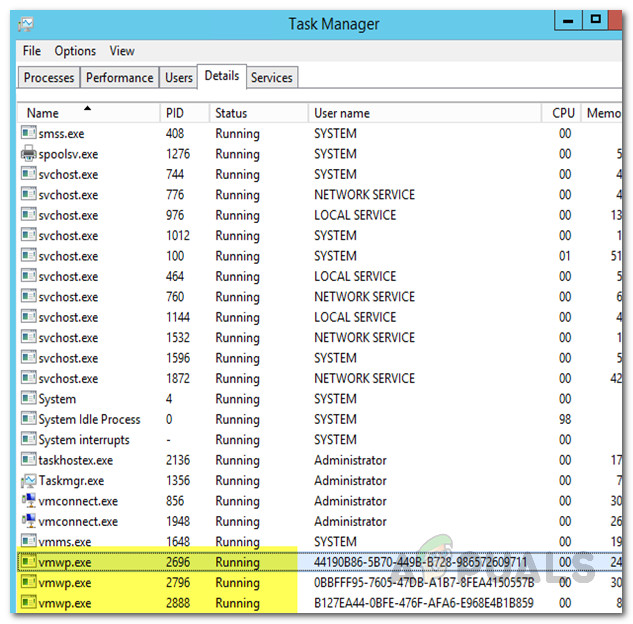
Task: Select the vmms.exe name
Action: [x=65, y=542]
